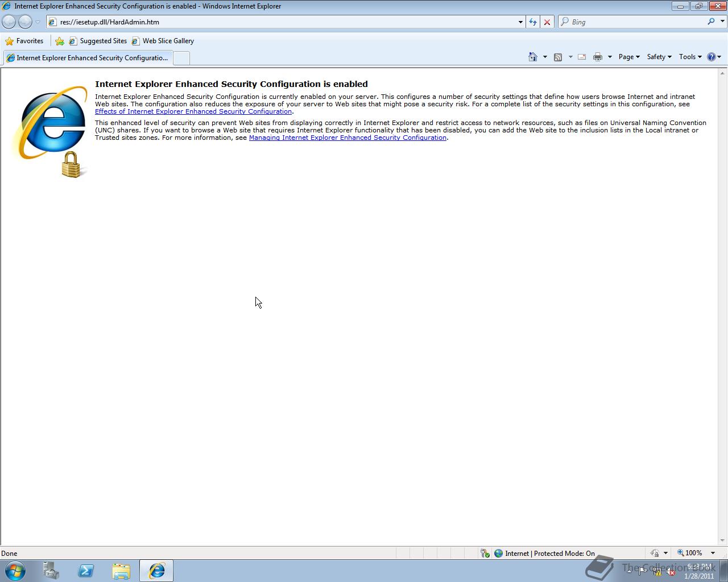728x582 pixels.
Task: Open a new blank tab
Action: coord(181,58)
